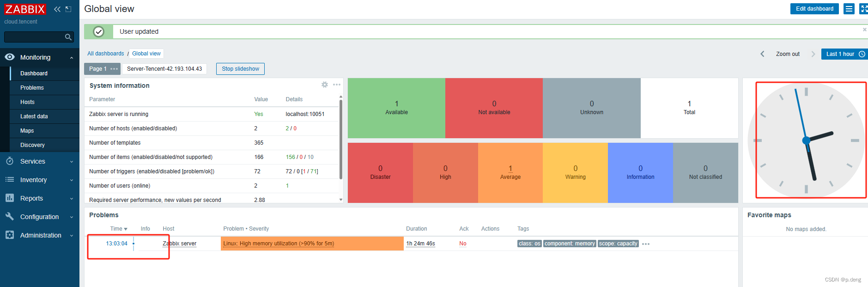
Task: Click the Services stopwatch icon
Action: (x=10, y=161)
